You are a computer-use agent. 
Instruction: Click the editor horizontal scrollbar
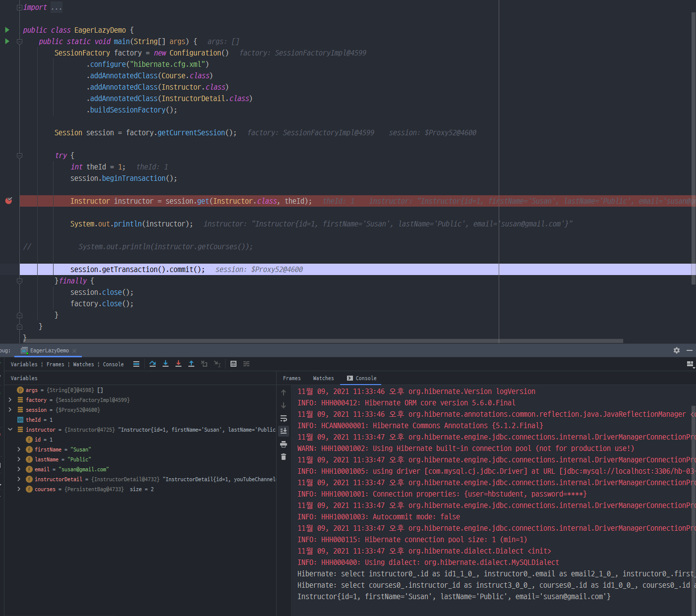click(x=322, y=341)
